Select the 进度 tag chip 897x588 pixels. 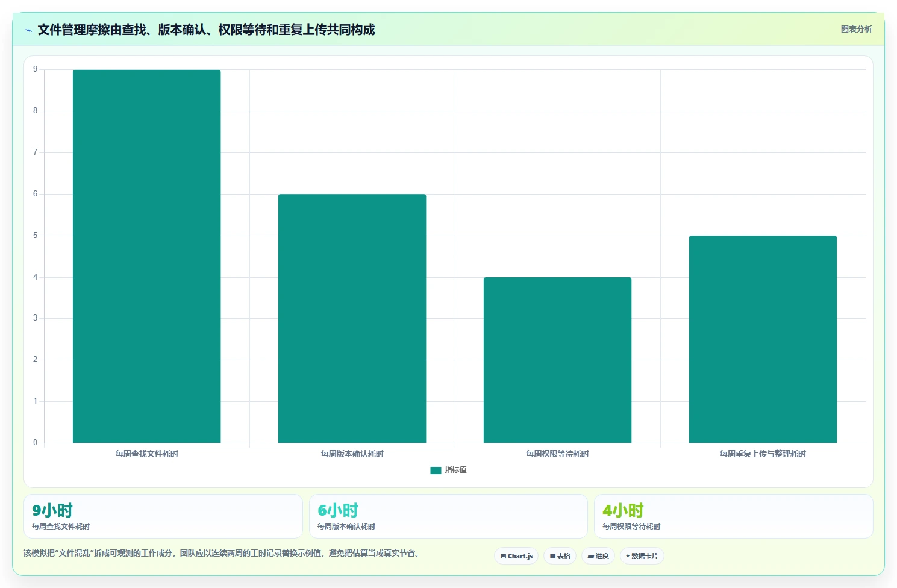[598, 556]
